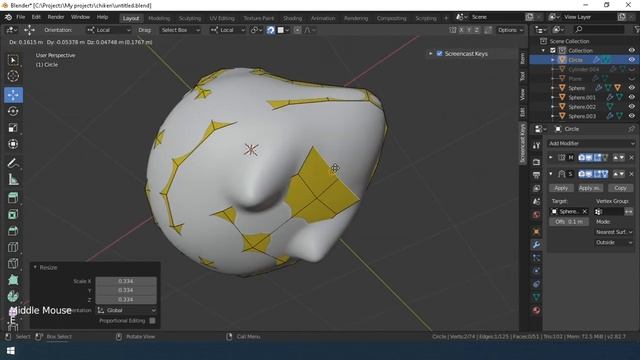The image size is (640, 360).
Task: Activate the Rotate tool
Action: tap(13, 111)
